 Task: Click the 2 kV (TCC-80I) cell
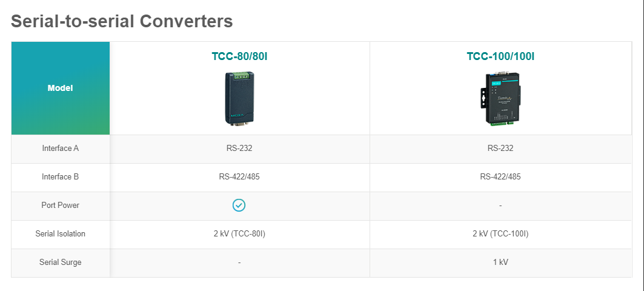239,233
